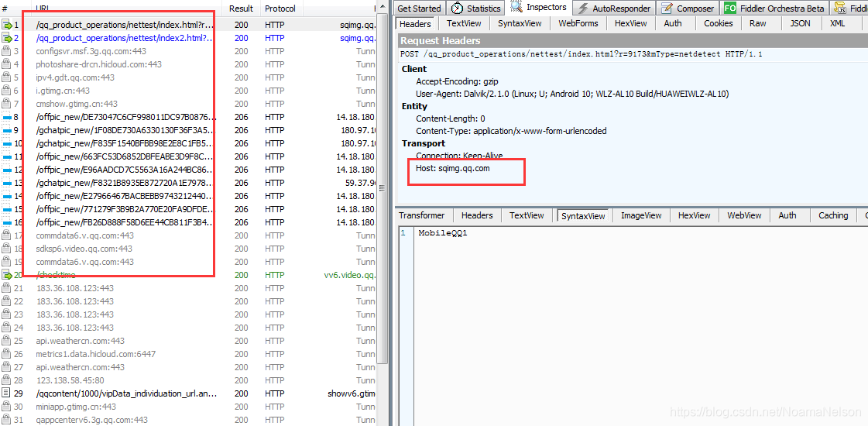Select the response SyntaxView tab
This screenshot has width=868, height=426.
point(584,216)
